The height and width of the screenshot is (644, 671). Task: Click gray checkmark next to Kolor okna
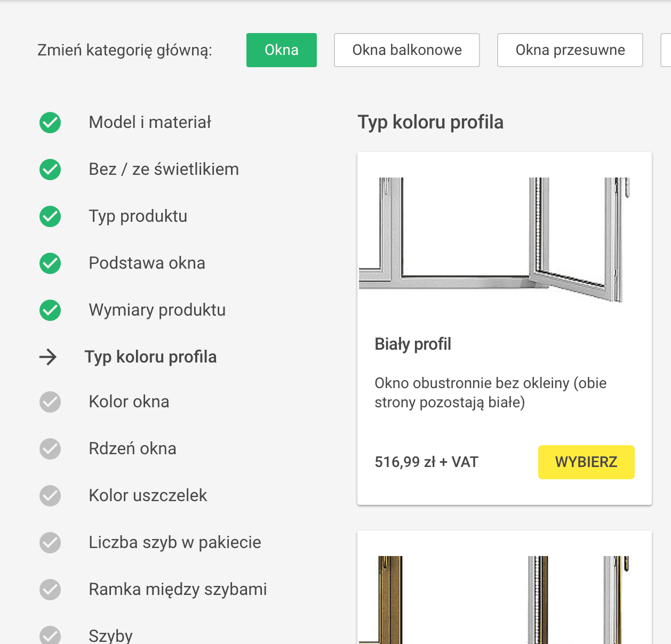[50, 402]
